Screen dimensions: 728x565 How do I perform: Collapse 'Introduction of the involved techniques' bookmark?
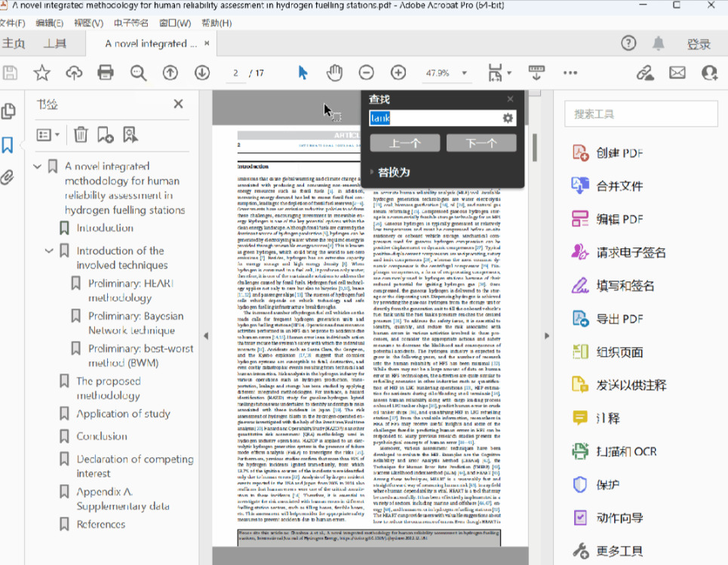tap(49, 250)
